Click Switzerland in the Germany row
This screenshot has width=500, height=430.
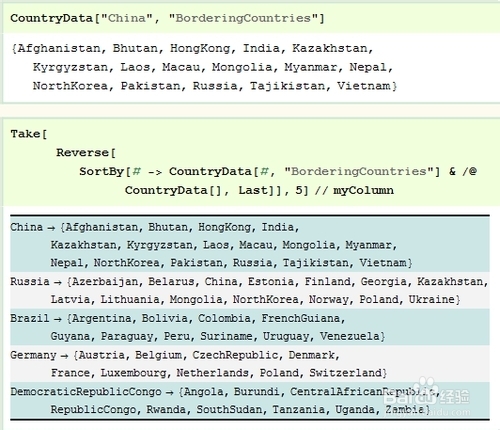pos(346,373)
